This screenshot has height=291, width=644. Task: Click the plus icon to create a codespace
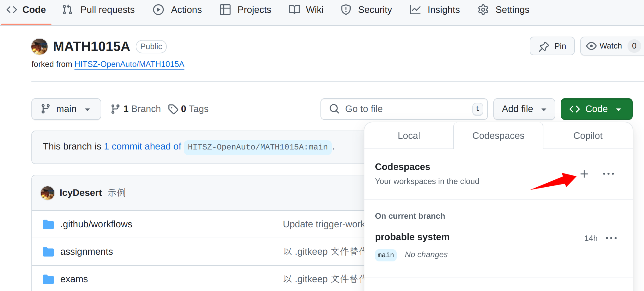584,174
